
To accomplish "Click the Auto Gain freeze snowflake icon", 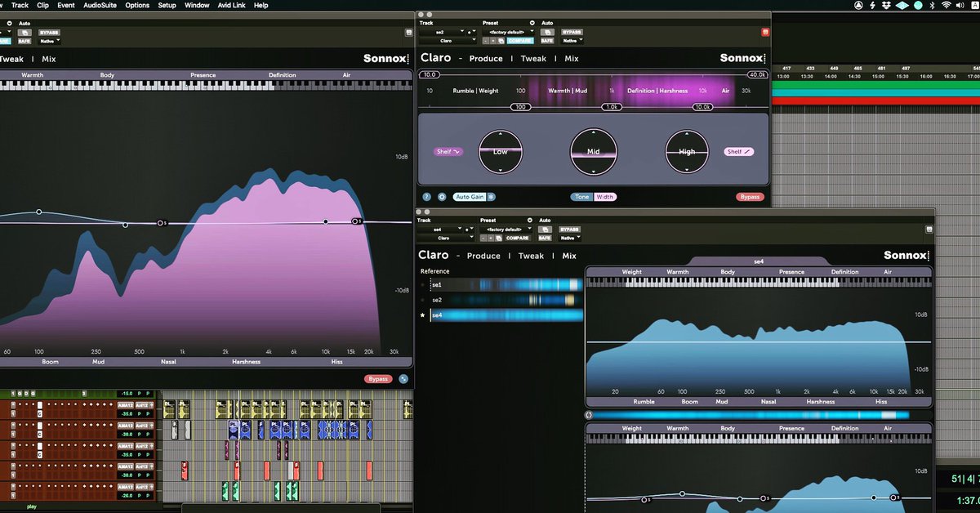I will pos(492,197).
